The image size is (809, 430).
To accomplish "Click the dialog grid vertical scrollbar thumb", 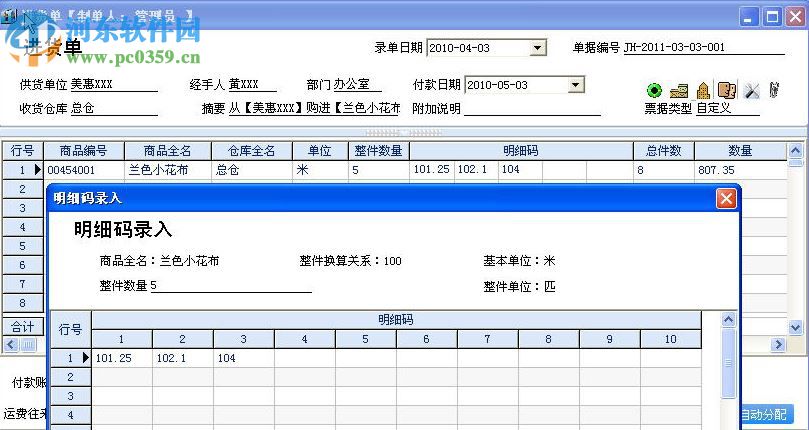I will [x=728, y=363].
